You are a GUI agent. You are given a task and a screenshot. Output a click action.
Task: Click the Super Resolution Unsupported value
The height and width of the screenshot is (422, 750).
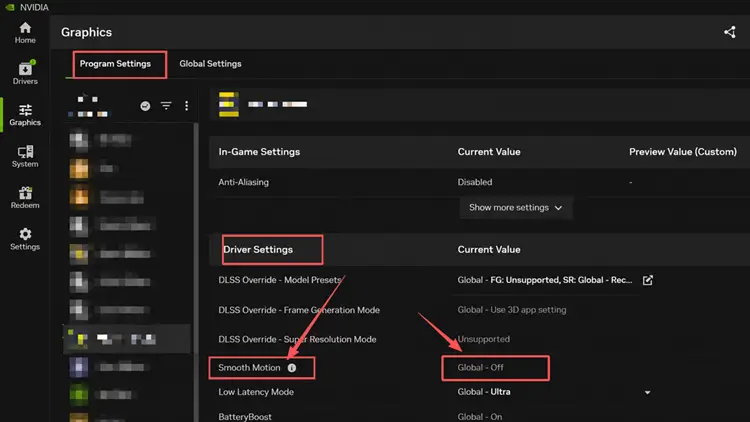(x=484, y=339)
